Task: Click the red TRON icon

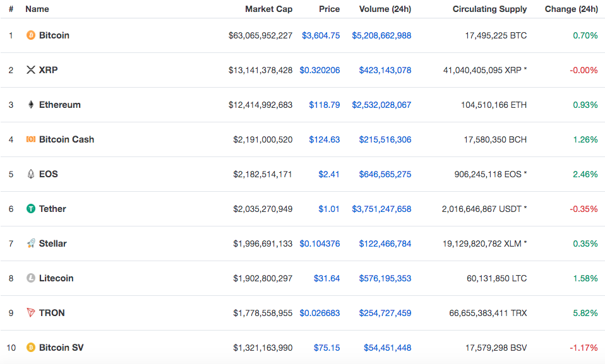Action: click(31, 312)
